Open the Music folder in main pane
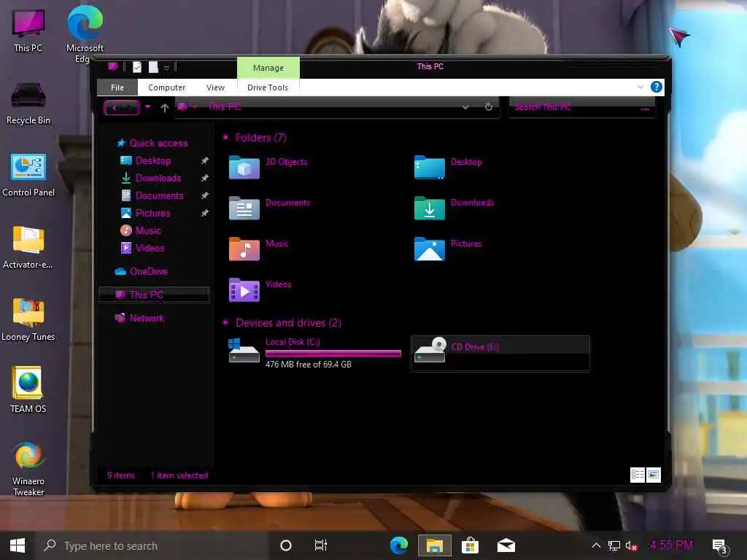The width and height of the screenshot is (747, 560). pyautogui.click(x=259, y=249)
